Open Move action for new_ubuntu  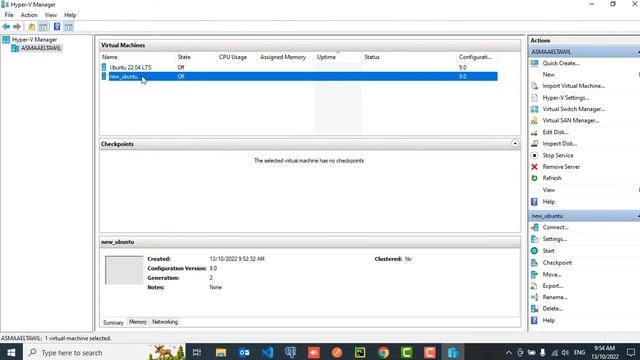(x=552, y=275)
